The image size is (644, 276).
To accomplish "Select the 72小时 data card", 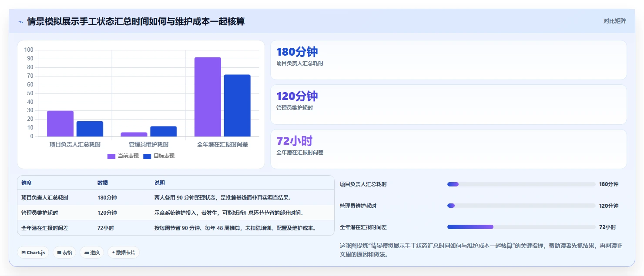I will (449, 149).
